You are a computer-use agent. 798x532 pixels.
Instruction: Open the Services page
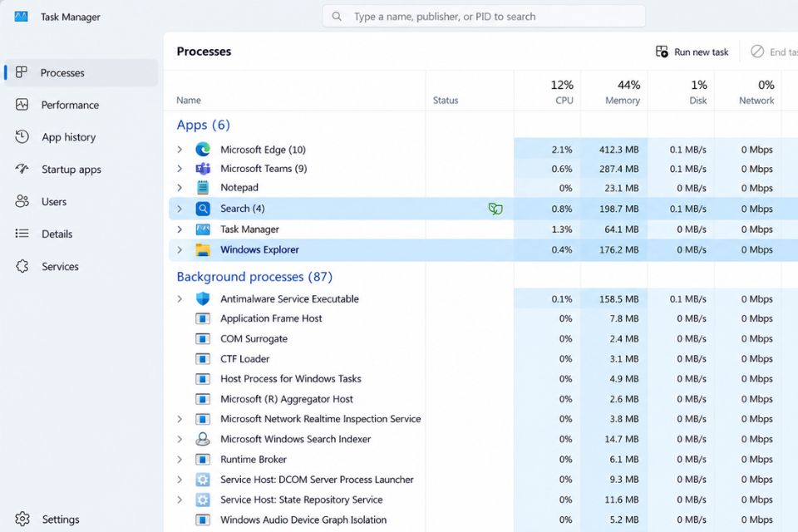coord(81,266)
